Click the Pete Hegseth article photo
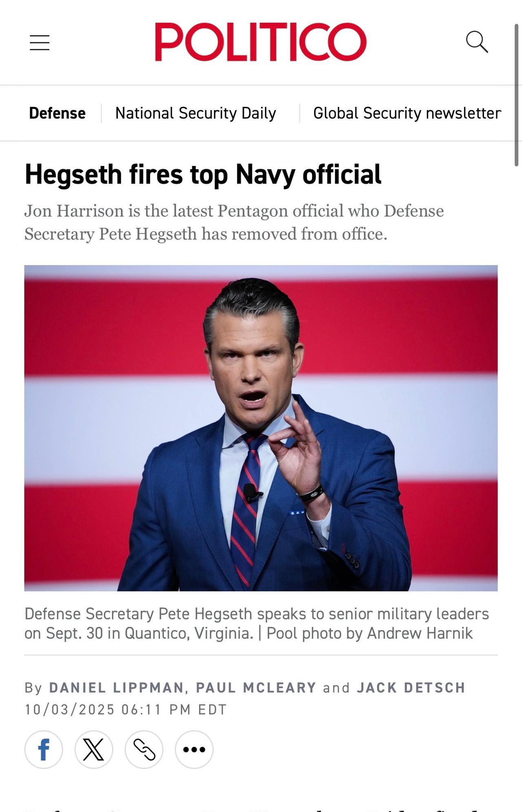The width and height of the screenshot is (522, 812). click(261, 428)
